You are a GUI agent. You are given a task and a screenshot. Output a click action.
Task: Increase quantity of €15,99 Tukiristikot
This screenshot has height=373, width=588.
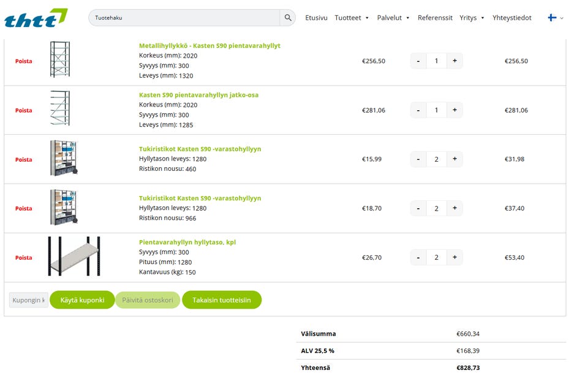tap(454, 159)
